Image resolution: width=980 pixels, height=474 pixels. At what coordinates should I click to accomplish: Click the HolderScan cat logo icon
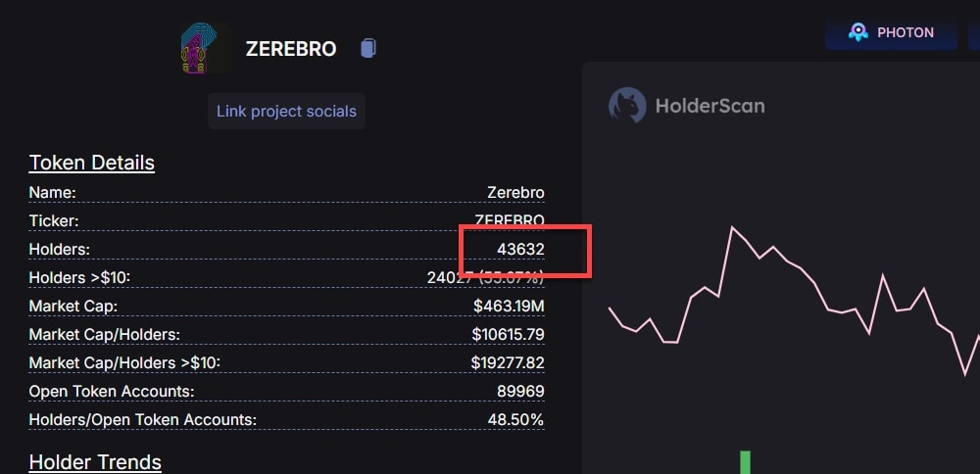pyautogui.click(x=626, y=105)
